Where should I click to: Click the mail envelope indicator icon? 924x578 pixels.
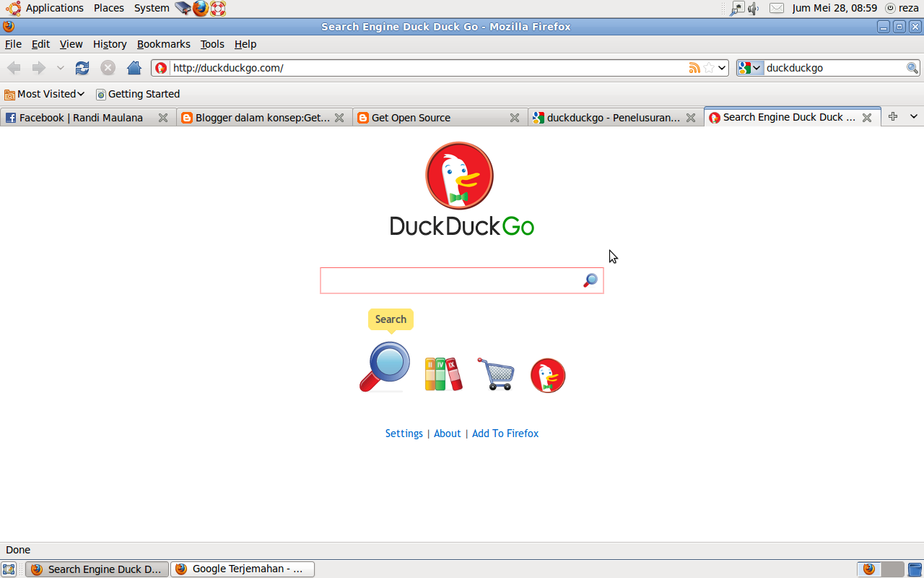click(x=777, y=9)
